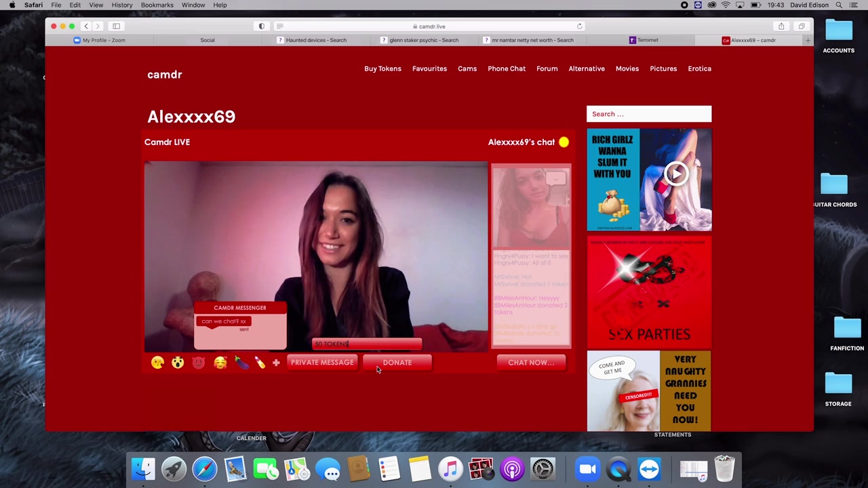This screenshot has width=868, height=488.
Task: Open the privacy shield icon in Safari
Action: (x=262, y=26)
